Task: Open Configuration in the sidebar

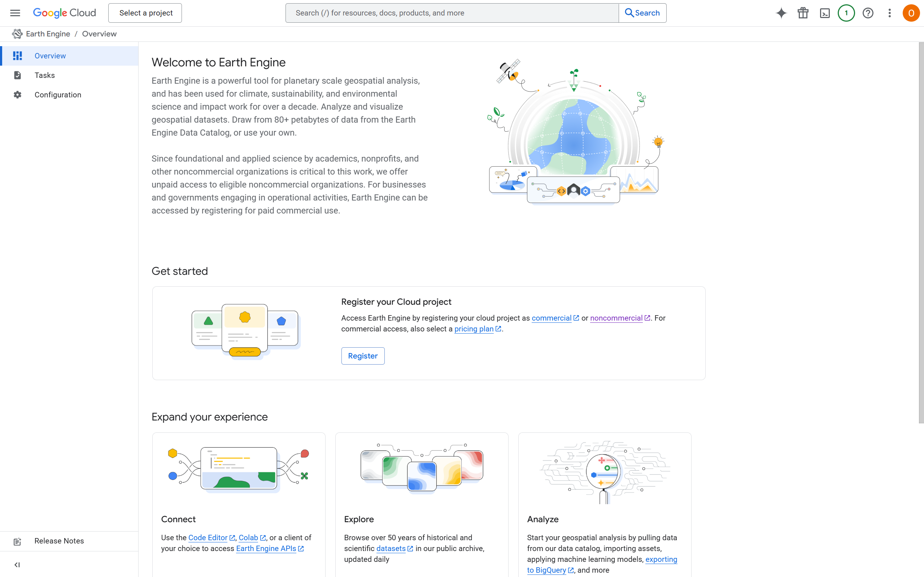Action: (x=58, y=94)
